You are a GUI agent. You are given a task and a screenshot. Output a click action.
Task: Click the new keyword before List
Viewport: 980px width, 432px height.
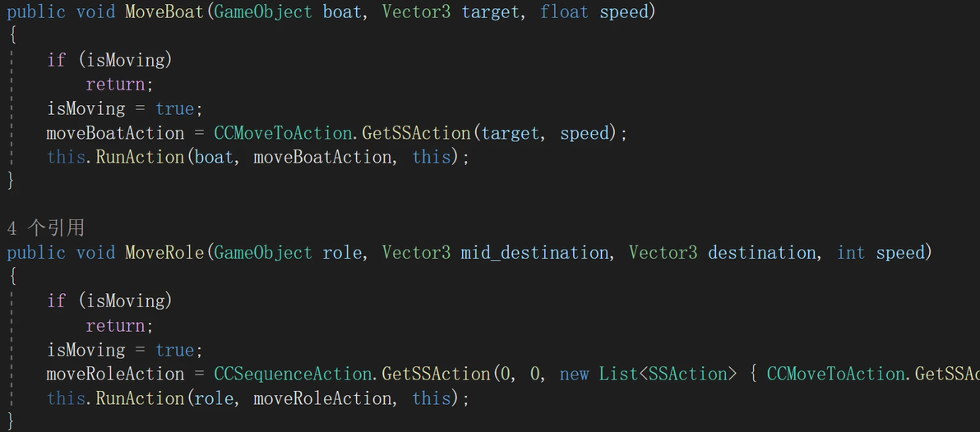coord(575,374)
